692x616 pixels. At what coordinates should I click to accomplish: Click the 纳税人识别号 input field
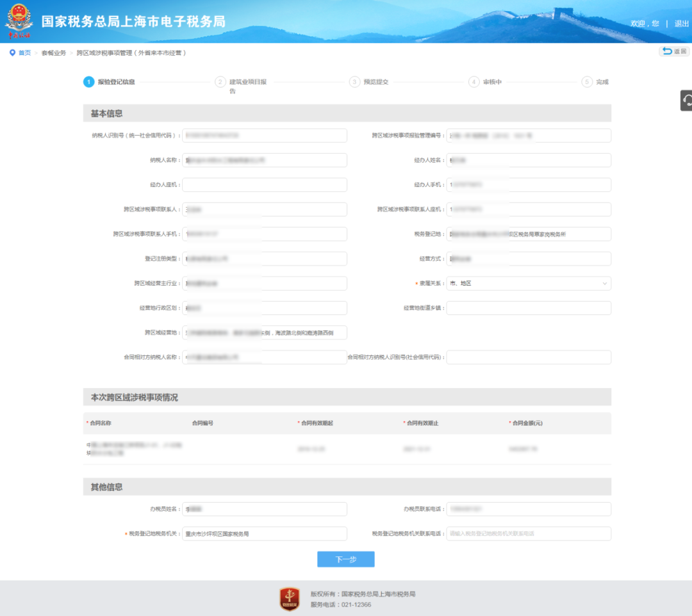(265, 135)
